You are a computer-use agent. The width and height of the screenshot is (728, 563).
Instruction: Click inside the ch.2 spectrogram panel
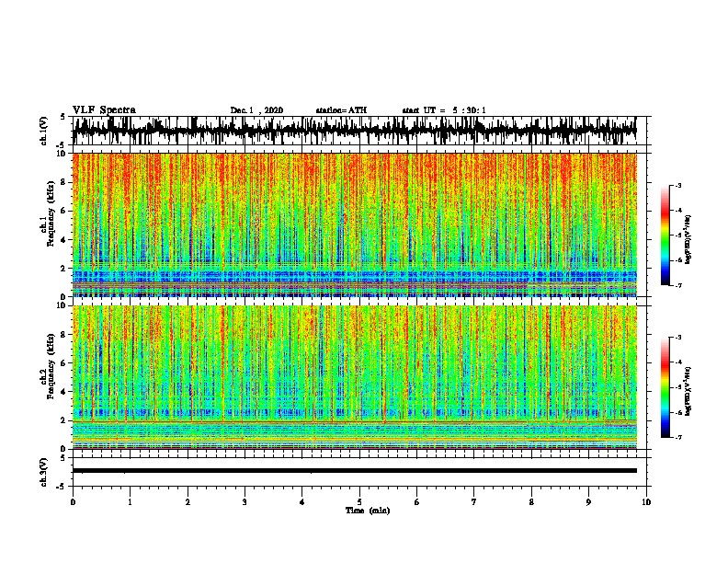click(355, 377)
